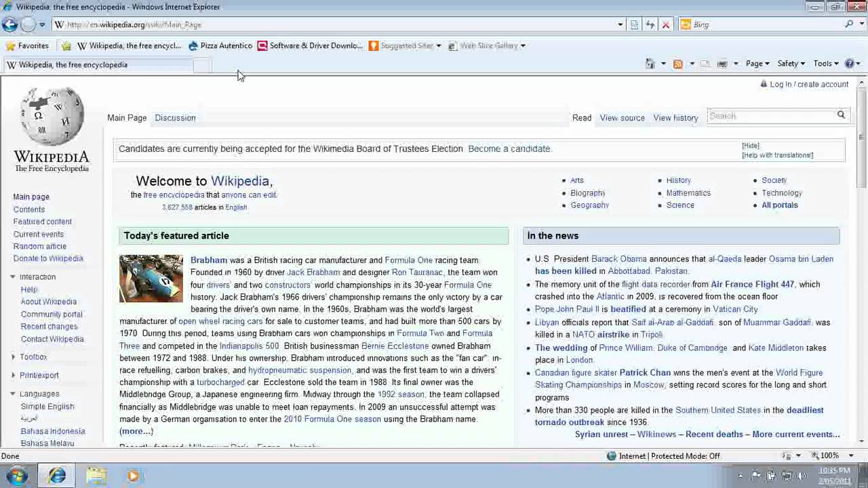Open the Safety menu
Image resolution: width=868 pixels, height=488 pixels.
click(x=791, y=63)
